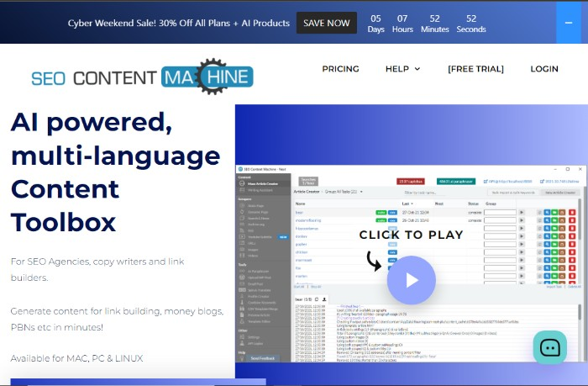Click the CLICK TO PLAY caption
The image size is (588, 386).
pos(412,235)
